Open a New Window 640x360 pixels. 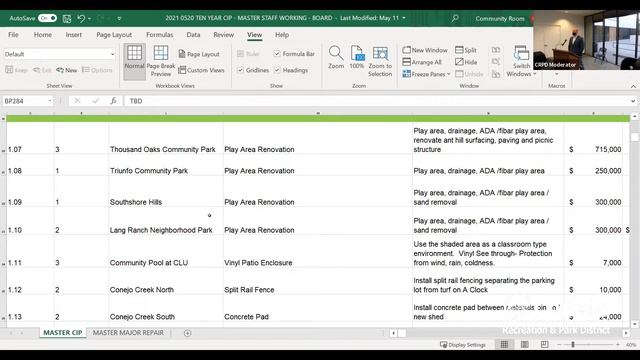pyautogui.click(x=425, y=50)
